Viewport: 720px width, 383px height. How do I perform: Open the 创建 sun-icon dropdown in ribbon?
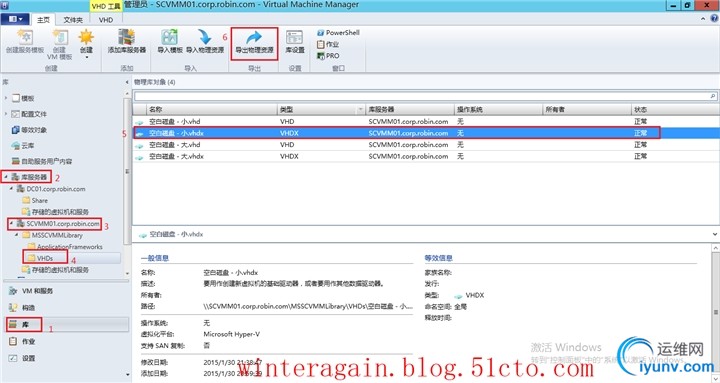tap(86, 44)
